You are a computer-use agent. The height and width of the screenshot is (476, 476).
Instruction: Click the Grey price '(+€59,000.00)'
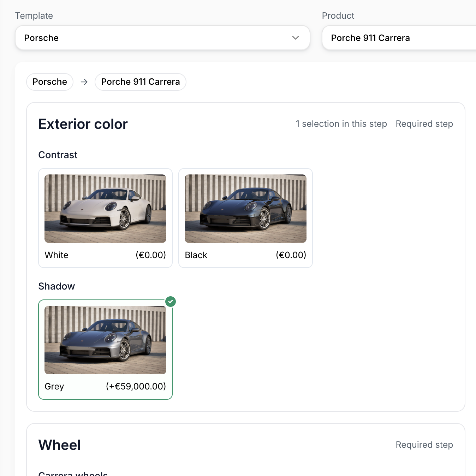136,386
